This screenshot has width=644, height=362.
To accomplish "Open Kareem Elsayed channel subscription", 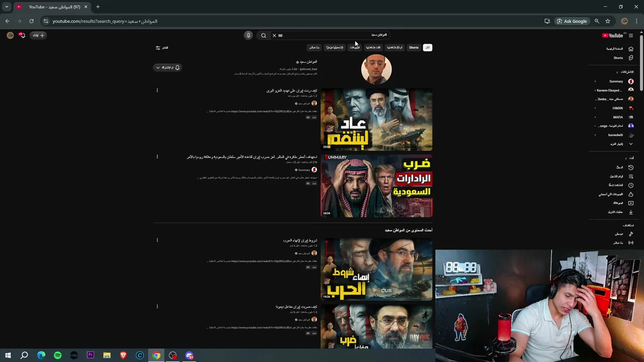I will tap(614, 90).
